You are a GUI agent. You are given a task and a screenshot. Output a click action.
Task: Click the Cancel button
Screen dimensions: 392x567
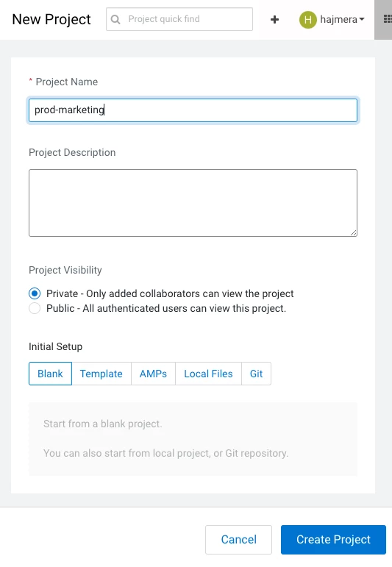click(239, 540)
